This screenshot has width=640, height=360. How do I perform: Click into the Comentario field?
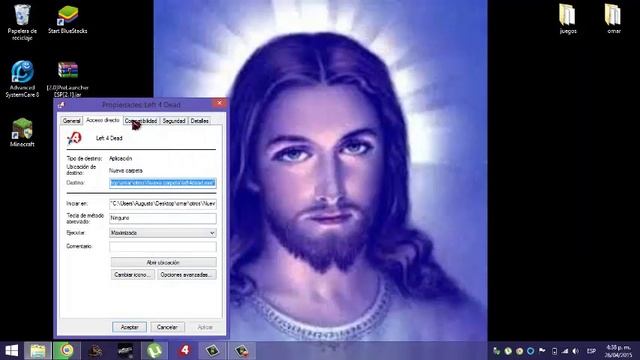coord(162,246)
